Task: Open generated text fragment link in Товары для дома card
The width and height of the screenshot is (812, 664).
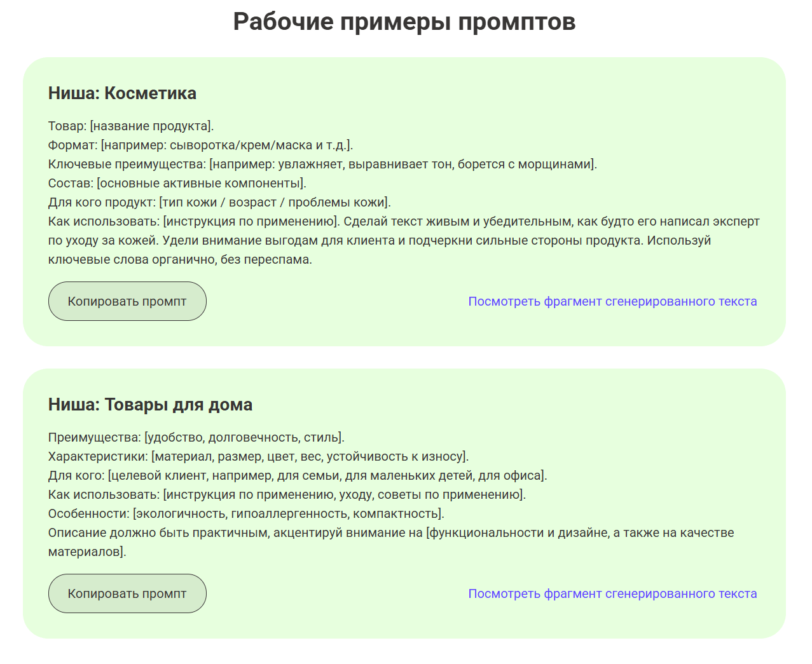Action: click(x=612, y=593)
